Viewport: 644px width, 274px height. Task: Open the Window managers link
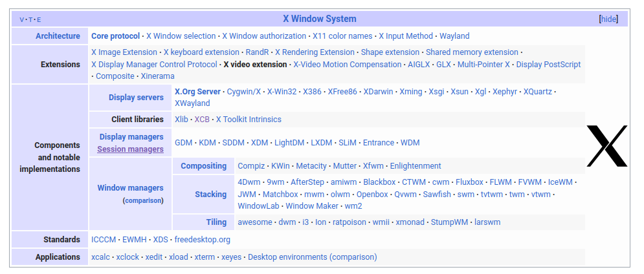(130, 188)
